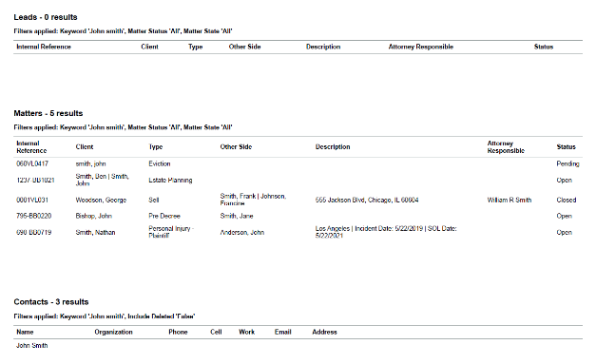The width and height of the screenshot is (596, 364).
Task: Sort by Matters Type column header
Action: pyautogui.click(x=156, y=146)
